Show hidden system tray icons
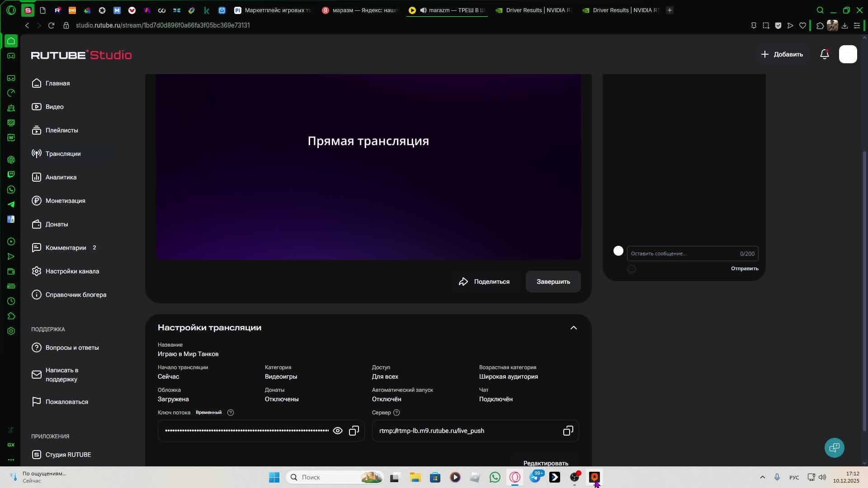This screenshot has height=488, width=868. pyautogui.click(x=762, y=477)
